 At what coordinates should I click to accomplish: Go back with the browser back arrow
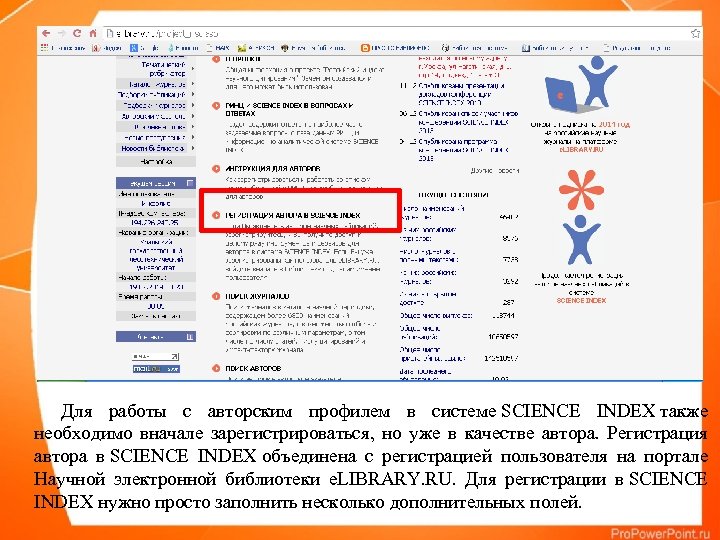[x=46, y=33]
